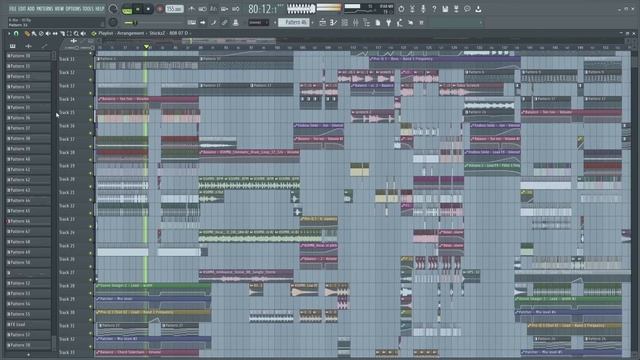Select the playlist Paint brush tool
The image size is (640, 360).
[34, 33]
